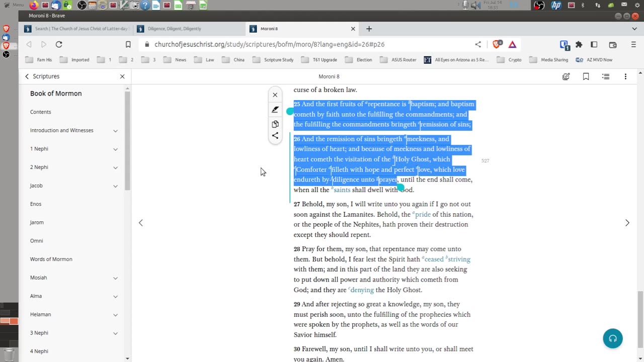The height and width of the screenshot is (362, 644).
Task: Open the Scripture Study bookmarks folder
Action: click(273, 60)
